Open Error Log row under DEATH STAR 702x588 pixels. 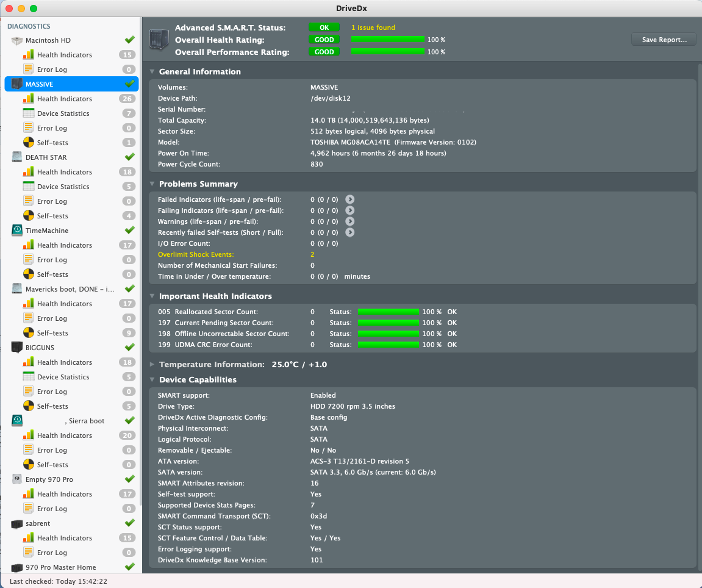pyautogui.click(x=71, y=201)
